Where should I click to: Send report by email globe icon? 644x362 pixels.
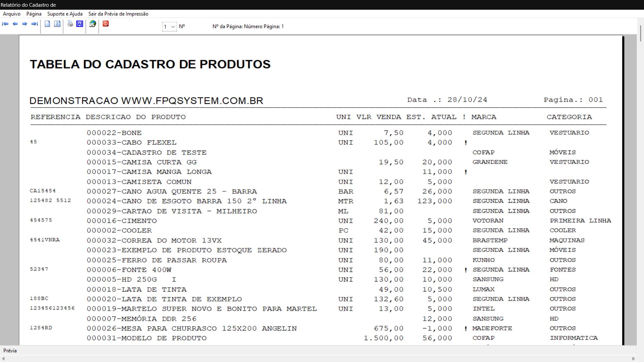pyautogui.click(x=93, y=24)
